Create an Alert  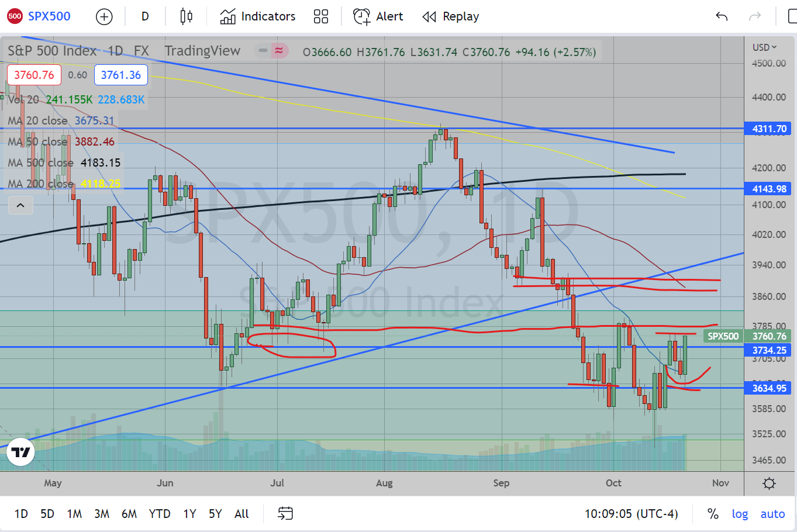point(378,16)
